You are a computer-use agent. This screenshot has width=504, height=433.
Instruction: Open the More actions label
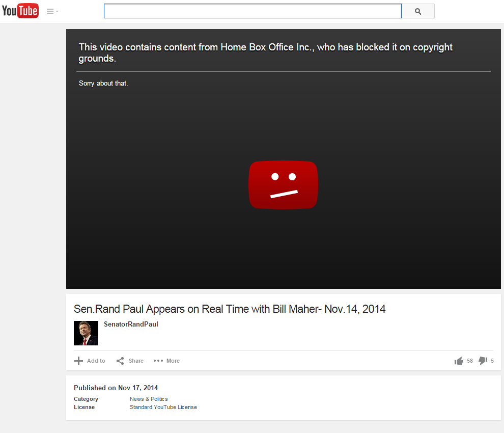[x=173, y=361]
